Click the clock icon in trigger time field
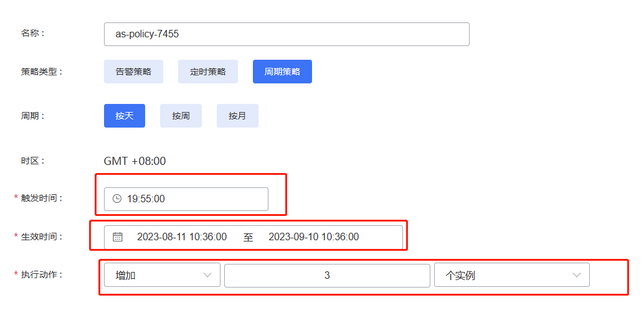 coord(116,199)
